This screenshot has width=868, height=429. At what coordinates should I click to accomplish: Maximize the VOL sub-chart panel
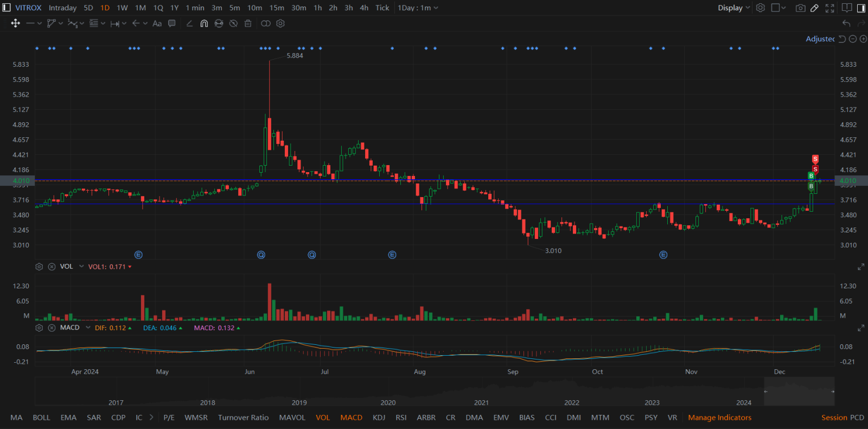(861, 267)
